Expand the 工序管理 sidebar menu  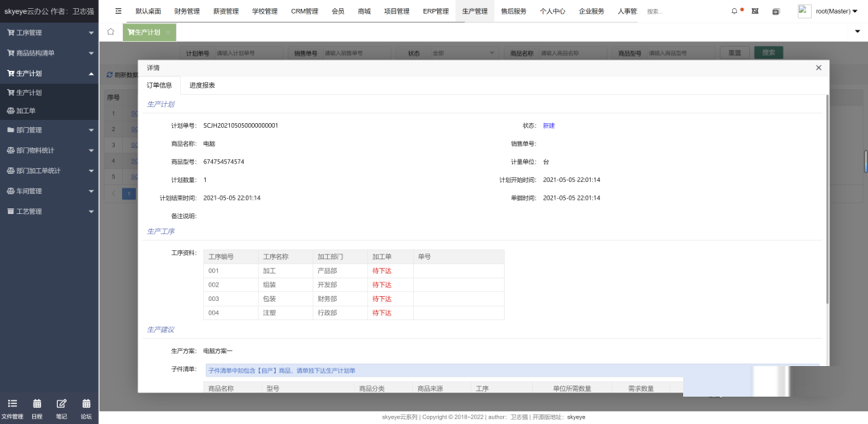48,33
